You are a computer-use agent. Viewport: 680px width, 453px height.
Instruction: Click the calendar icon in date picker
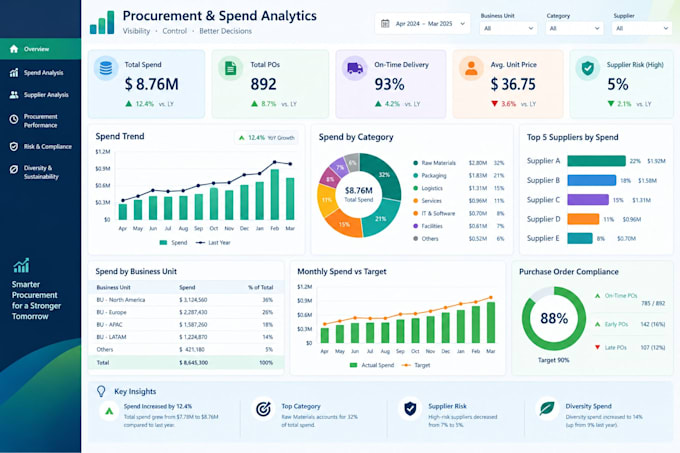[385, 23]
